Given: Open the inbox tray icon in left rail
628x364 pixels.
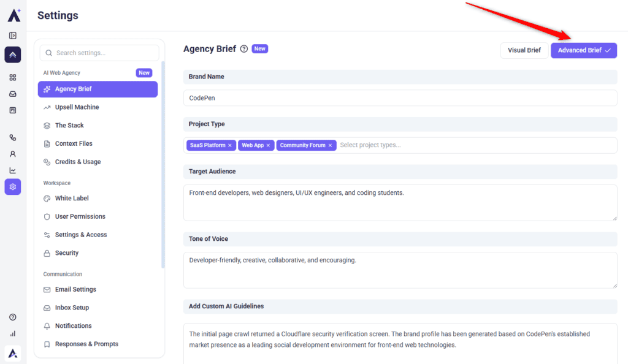Looking at the screenshot, I should [13, 94].
